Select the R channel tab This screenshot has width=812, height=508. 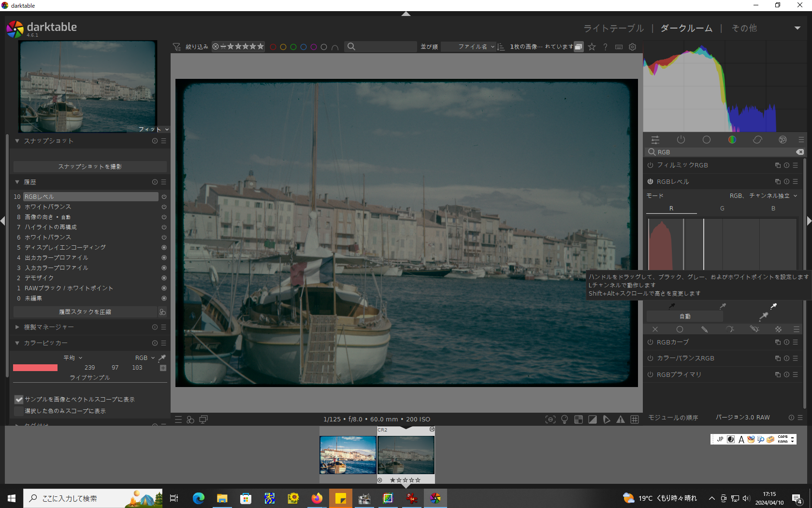tap(671, 209)
